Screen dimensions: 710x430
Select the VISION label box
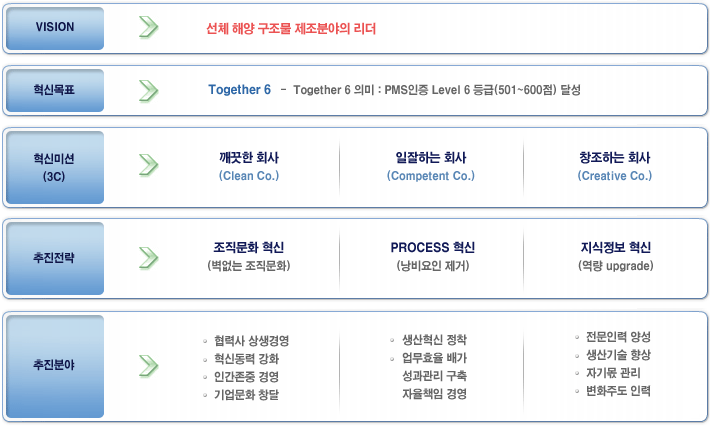pos(55,28)
